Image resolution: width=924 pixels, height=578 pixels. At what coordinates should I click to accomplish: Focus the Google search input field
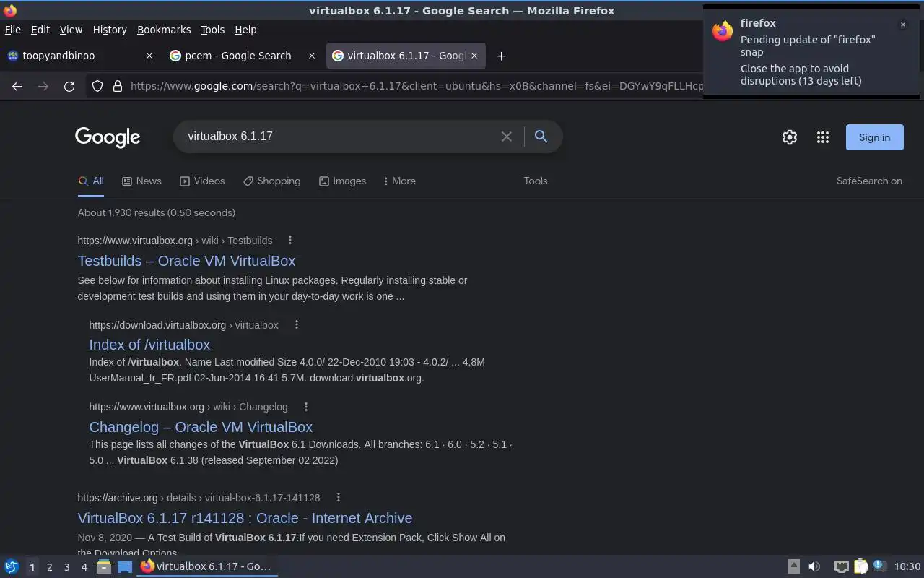pos(339,137)
